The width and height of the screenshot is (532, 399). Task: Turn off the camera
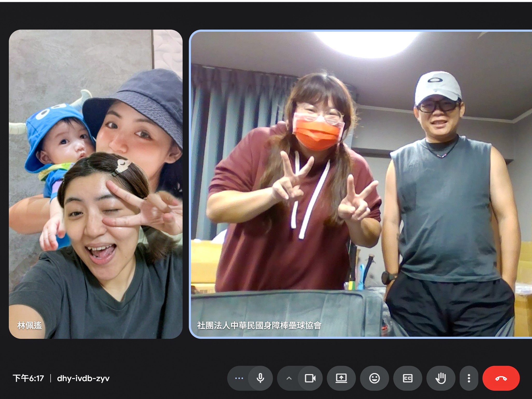[310, 378]
